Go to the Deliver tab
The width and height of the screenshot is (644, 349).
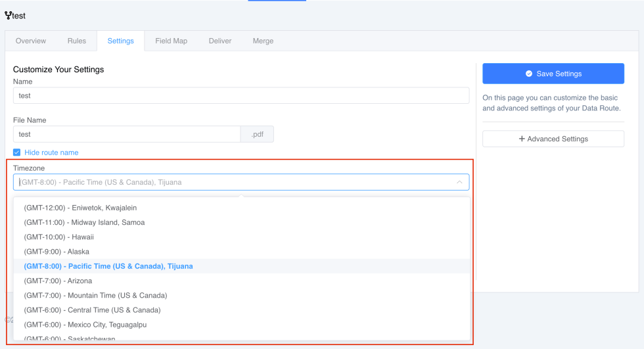point(220,41)
